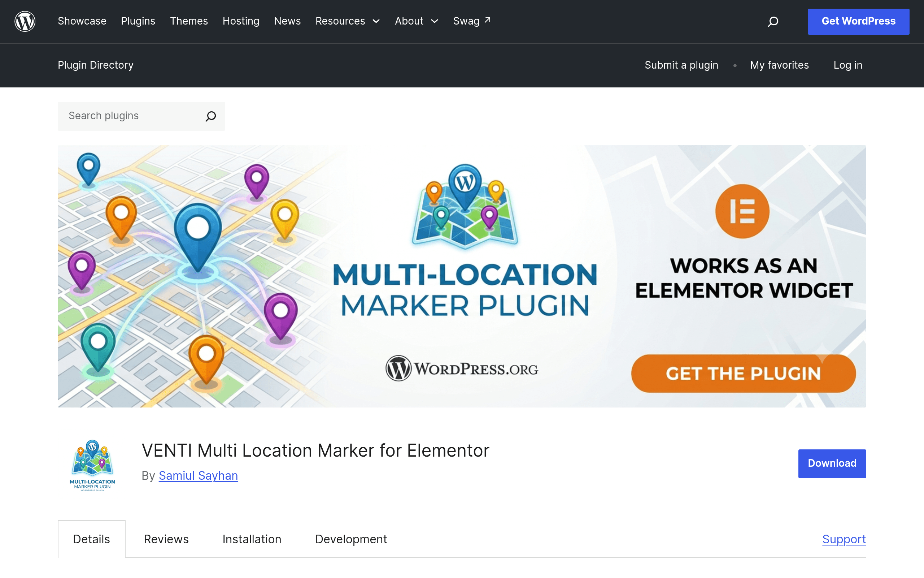Go to Plugin Directory

[x=95, y=65]
